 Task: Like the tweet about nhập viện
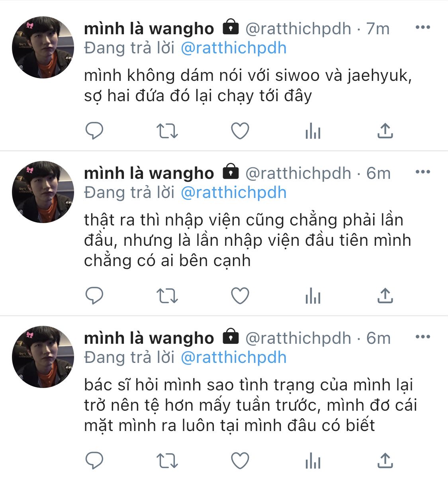[240, 296]
